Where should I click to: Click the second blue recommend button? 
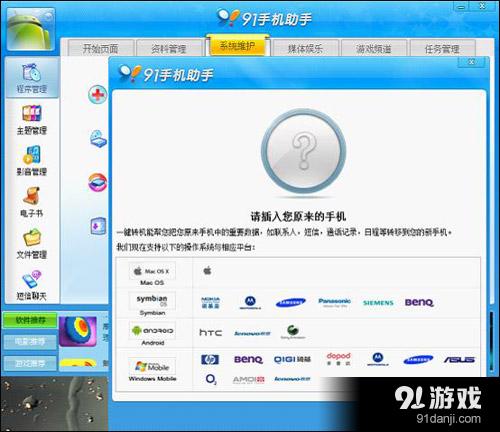(x=30, y=342)
